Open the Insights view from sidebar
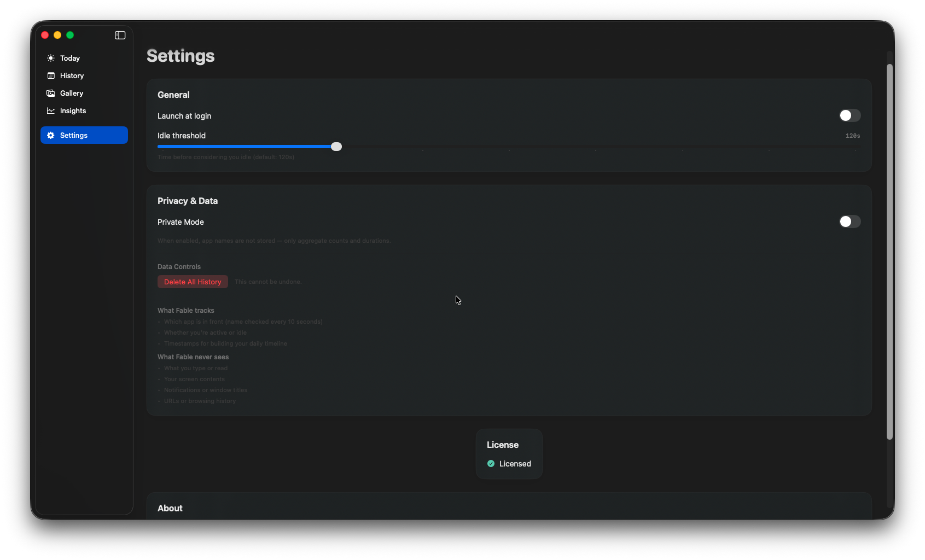Viewport: 925px width, 560px height. point(72,110)
